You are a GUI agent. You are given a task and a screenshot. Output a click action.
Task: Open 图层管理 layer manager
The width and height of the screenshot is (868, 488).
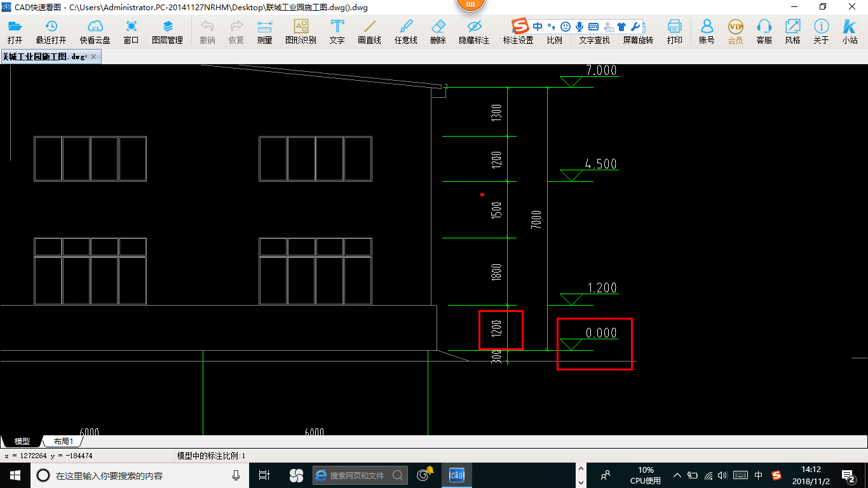tap(167, 32)
